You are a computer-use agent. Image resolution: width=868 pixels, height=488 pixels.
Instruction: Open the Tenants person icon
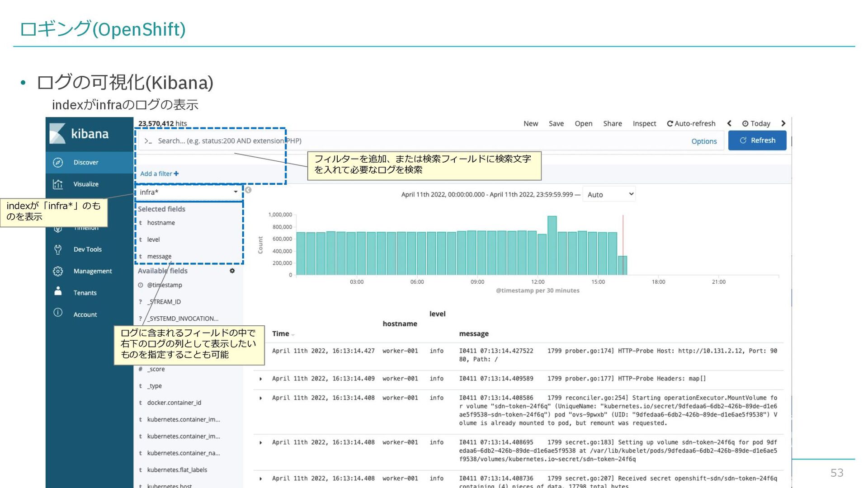pos(58,291)
